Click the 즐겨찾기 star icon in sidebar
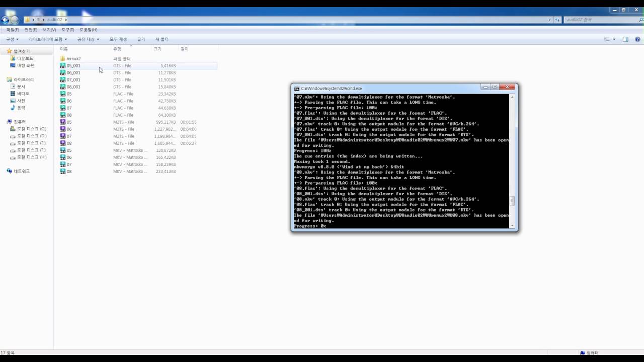 (9, 51)
